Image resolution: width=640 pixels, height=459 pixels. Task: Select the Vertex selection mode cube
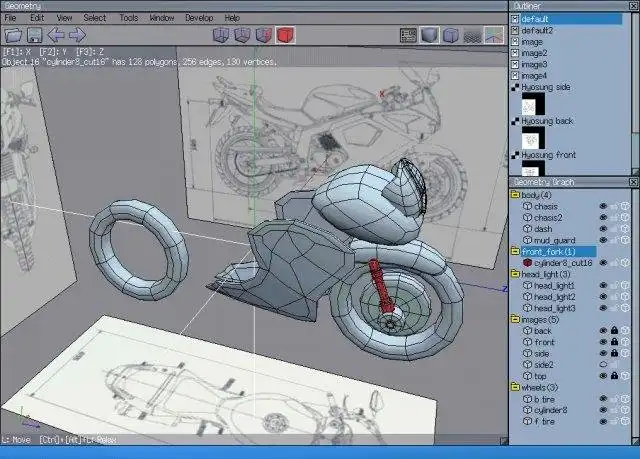point(222,35)
